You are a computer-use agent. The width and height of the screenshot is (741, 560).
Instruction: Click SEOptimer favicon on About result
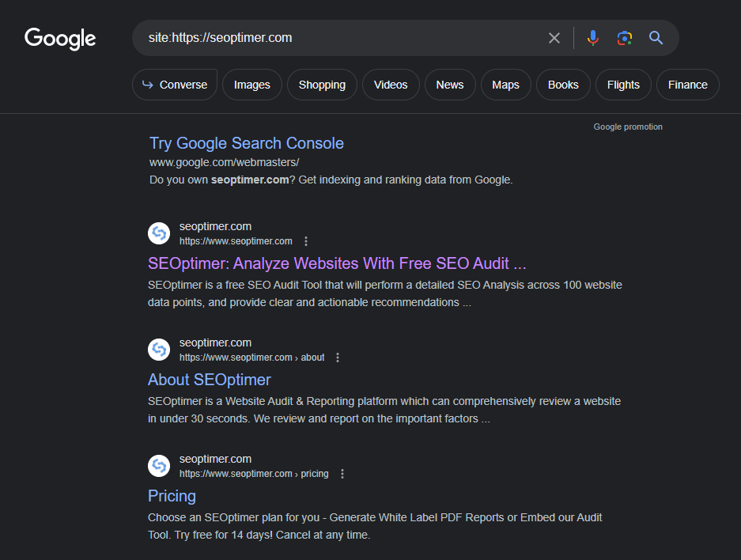[159, 350]
